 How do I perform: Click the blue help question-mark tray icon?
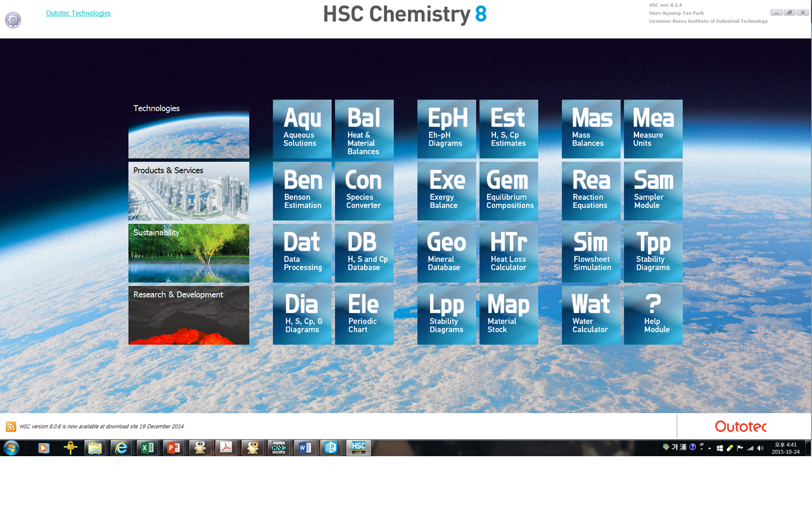click(x=693, y=447)
